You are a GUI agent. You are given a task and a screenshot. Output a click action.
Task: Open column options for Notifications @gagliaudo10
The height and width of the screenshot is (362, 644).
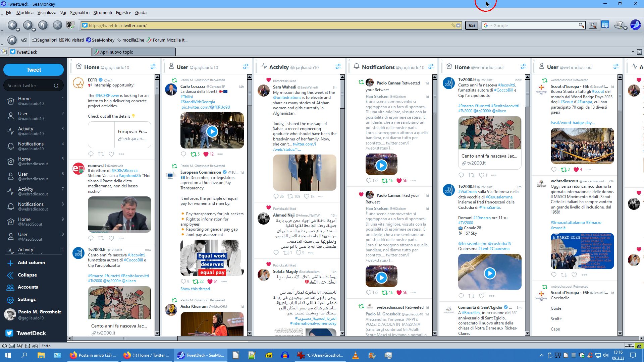pos(431,67)
